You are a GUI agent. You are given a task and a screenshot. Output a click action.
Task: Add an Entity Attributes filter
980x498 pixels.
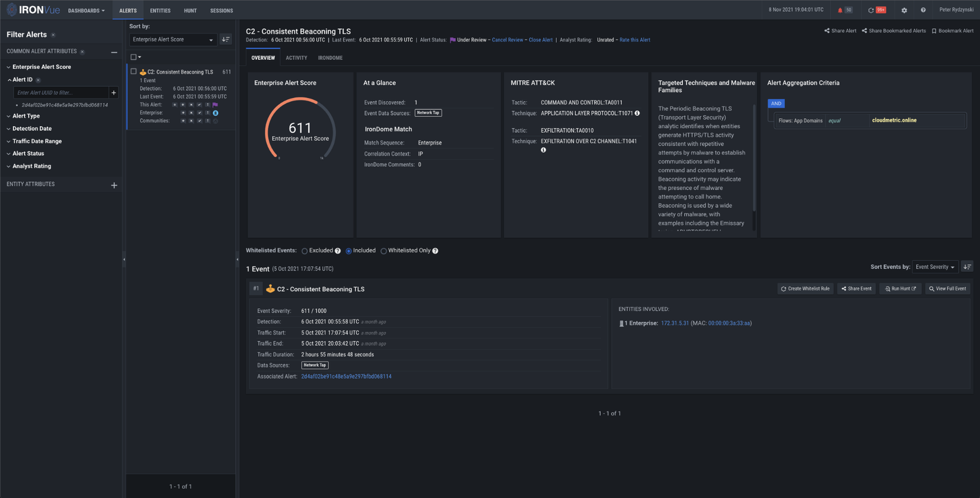click(x=114, y=185)
